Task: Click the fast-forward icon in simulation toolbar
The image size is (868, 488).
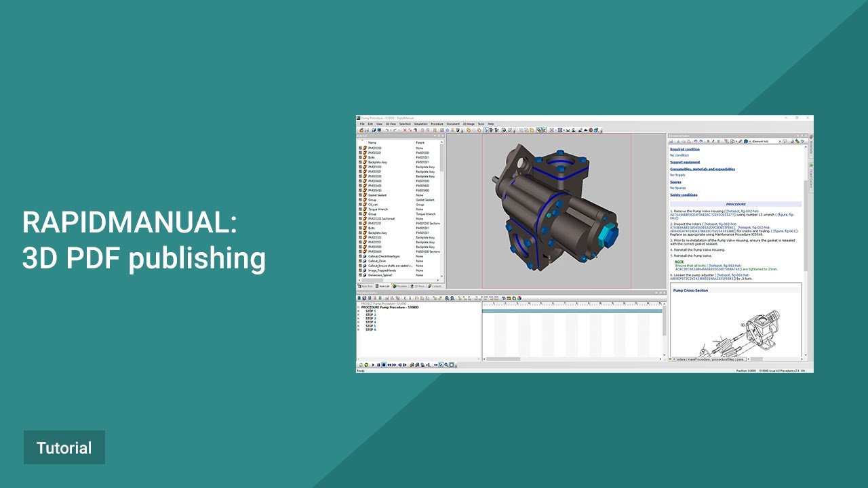Action: coord(395,365)
